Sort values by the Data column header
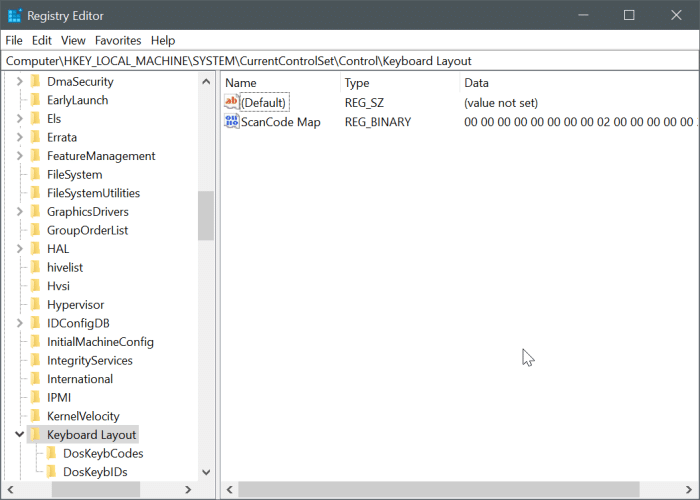The image size is (700, 500). [579, 83]
